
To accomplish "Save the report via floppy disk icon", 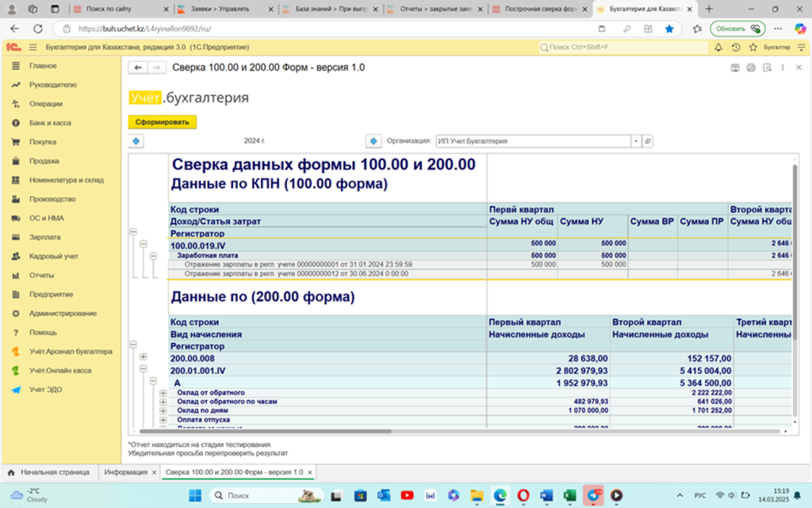I will (x=736, y=67).
